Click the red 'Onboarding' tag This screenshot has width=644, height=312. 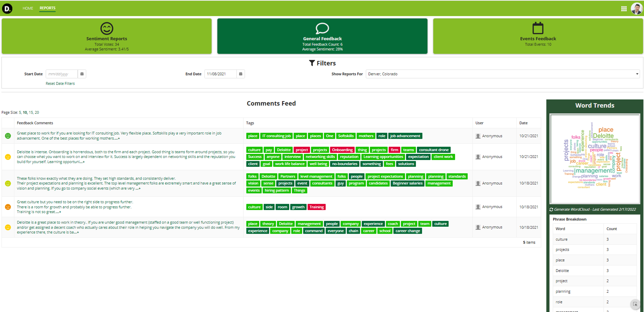pyautogui.click(x=342, y=150)
